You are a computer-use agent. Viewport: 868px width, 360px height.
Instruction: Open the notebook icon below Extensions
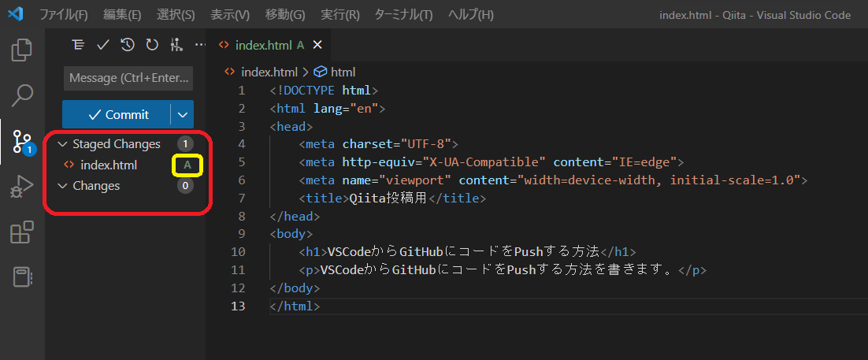pos(24,277)
